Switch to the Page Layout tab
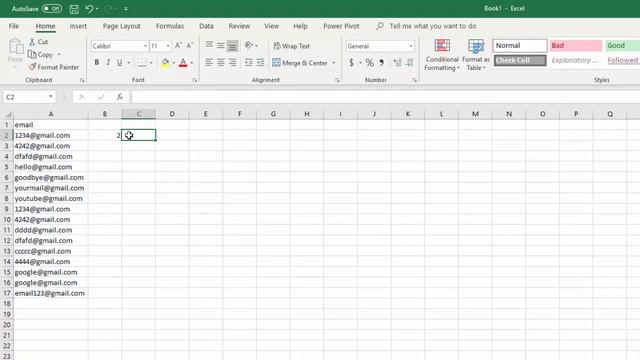 pos(121,26)
